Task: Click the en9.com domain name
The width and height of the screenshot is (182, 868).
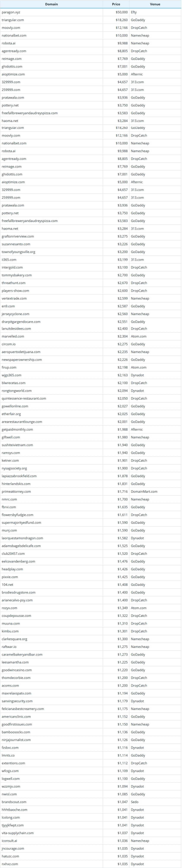Action: (x=8, y=306)
